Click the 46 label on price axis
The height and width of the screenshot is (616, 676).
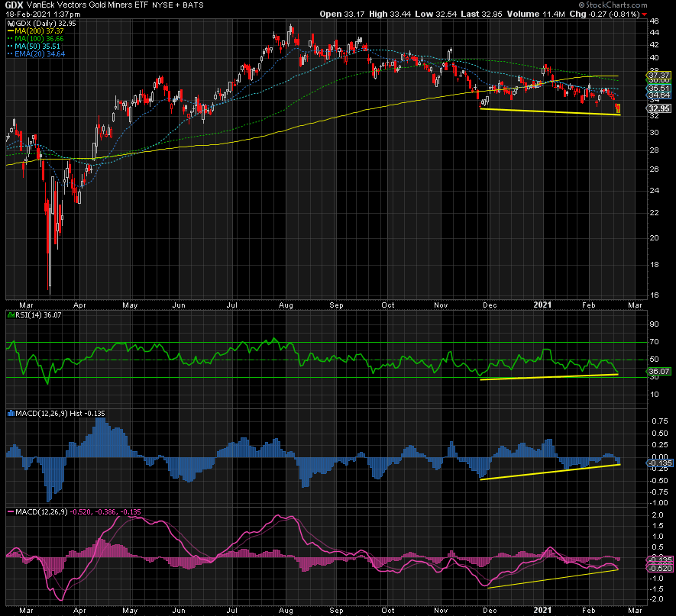pyautogui.click(x=655, y=21)
